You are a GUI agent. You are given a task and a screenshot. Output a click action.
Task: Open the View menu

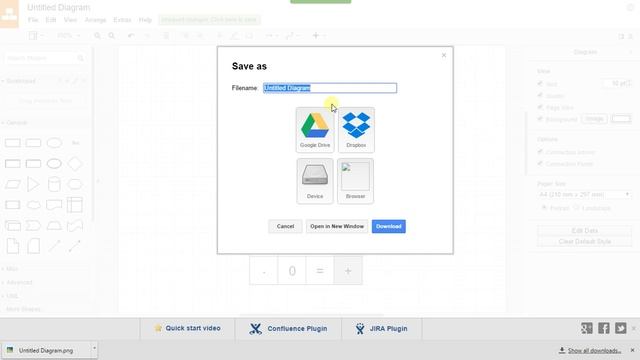pos(70,20)
